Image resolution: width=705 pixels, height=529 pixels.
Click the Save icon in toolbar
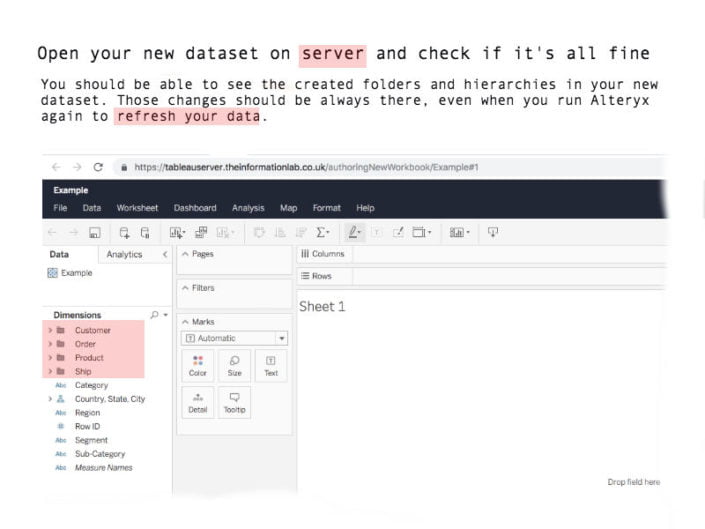(x=95, y=232)
